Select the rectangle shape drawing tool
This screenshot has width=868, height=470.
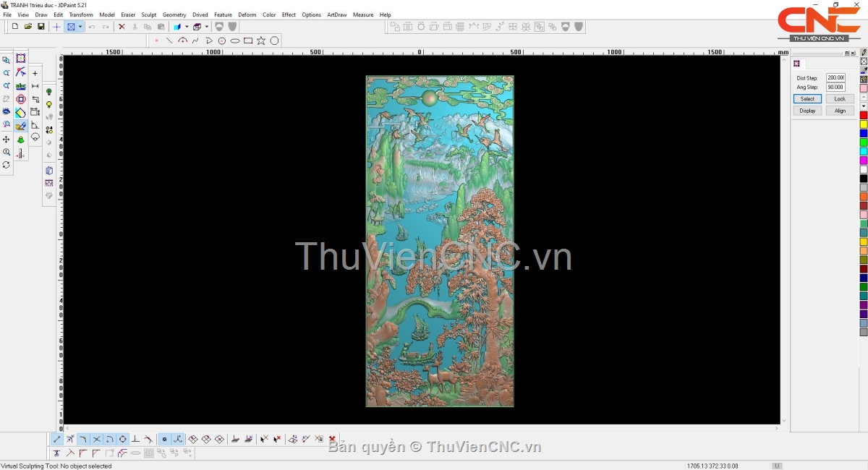pos(248,41)
